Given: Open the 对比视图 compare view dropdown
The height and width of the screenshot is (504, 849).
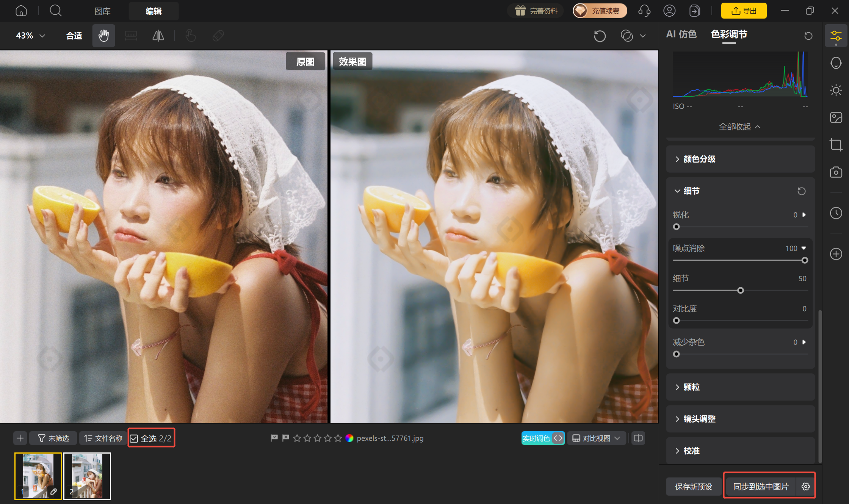Looking at the screenshot, I should (596, 438).
